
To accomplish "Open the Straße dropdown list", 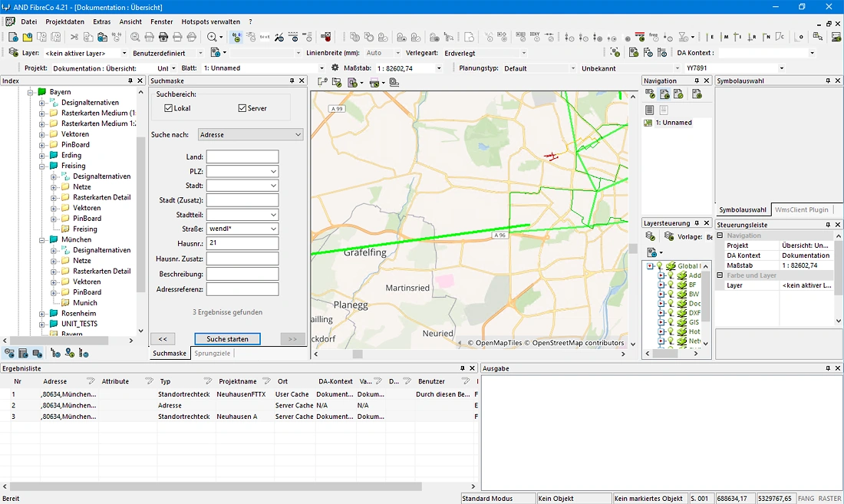I will 273,229.
